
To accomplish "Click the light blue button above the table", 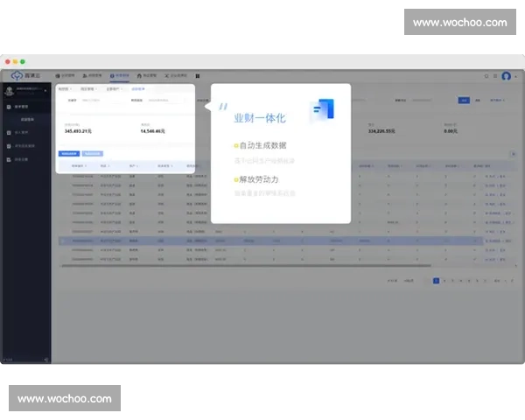I will point(92,153).
